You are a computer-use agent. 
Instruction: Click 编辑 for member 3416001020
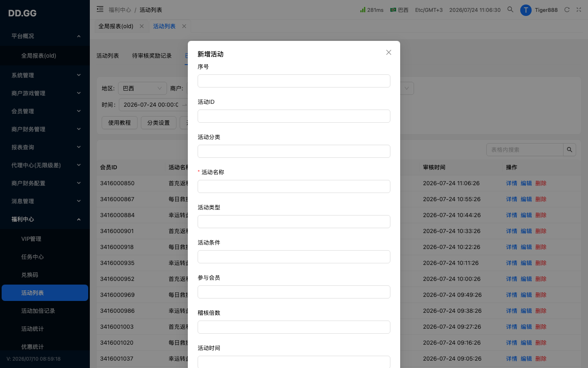[x=526, y=343]
